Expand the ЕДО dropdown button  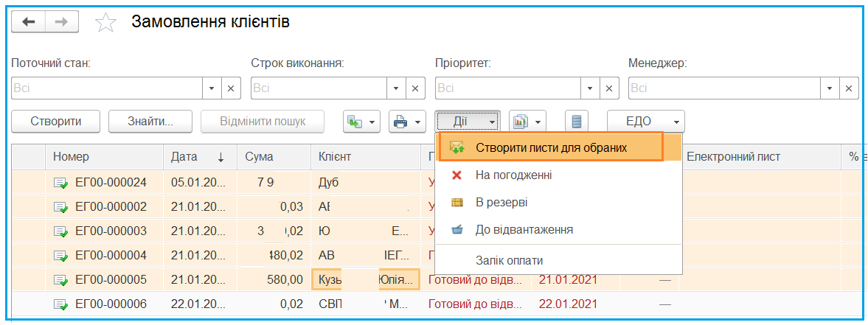pos(646,121)
